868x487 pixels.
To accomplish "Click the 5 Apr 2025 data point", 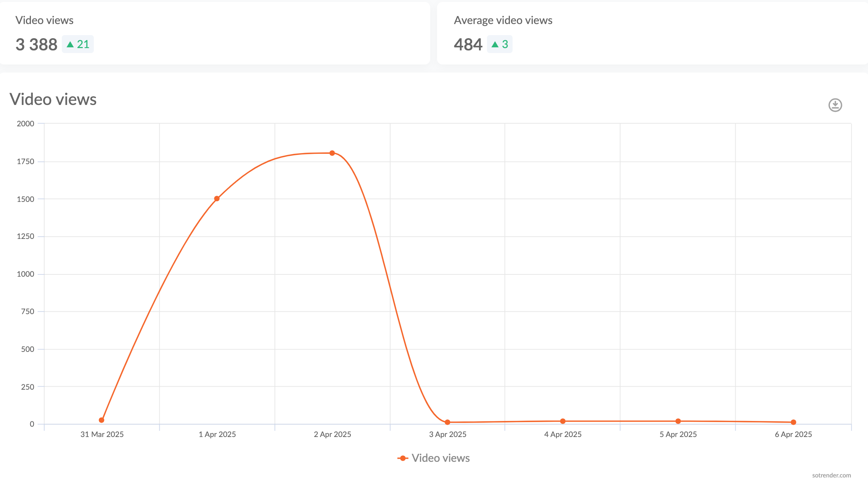I will [x=678, y=421].
